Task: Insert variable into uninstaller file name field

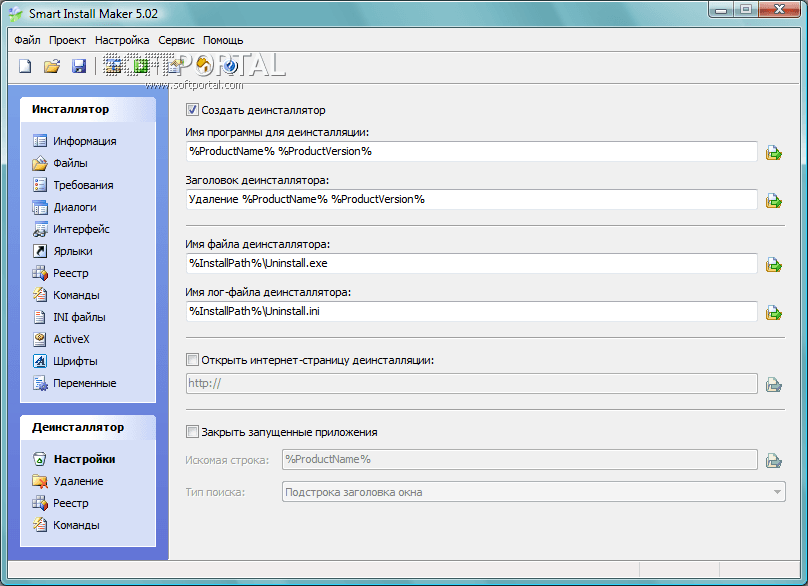Action: [773, 264]
